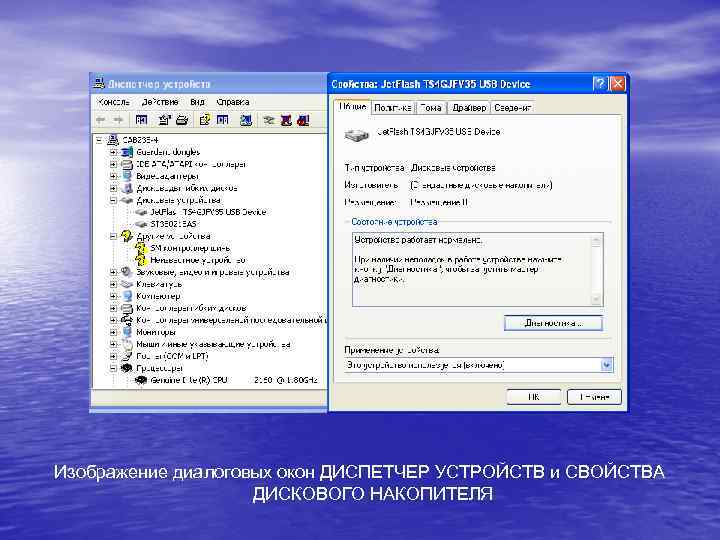Image resolution: width=720 pixels, height=540 pixels.
Task: Click the Процессоры processor category icon
Action: pos(127,368)
